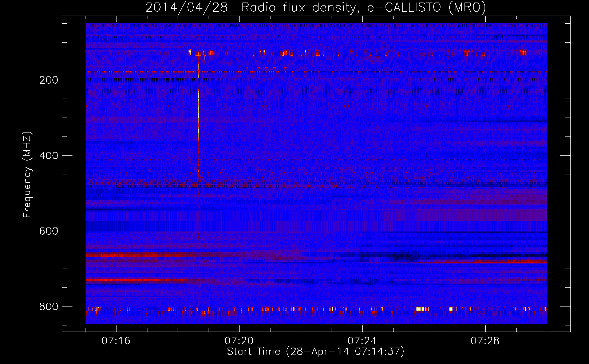
Task: Click the 07:16 time tick label
Action: [116, 341]
